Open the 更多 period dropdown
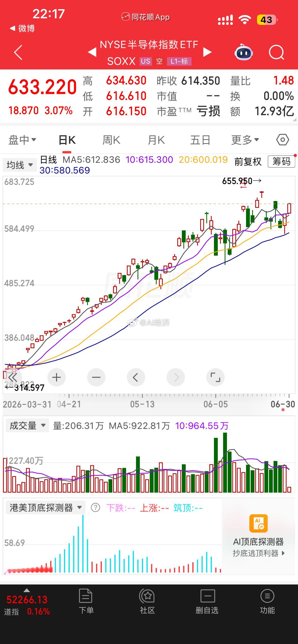The image size is (298, 644). [x=245, y=140]
